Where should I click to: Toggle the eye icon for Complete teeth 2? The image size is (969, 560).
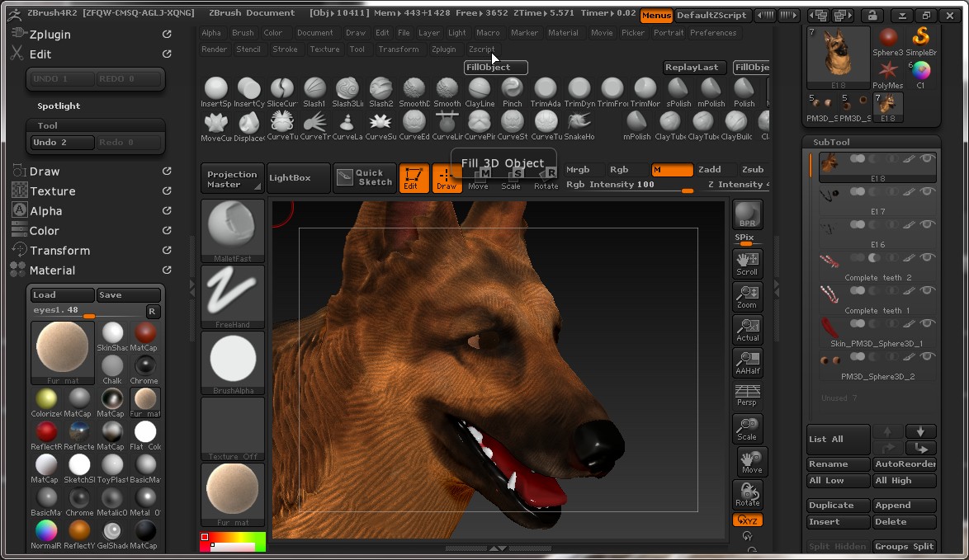click(x=926, y=257)
